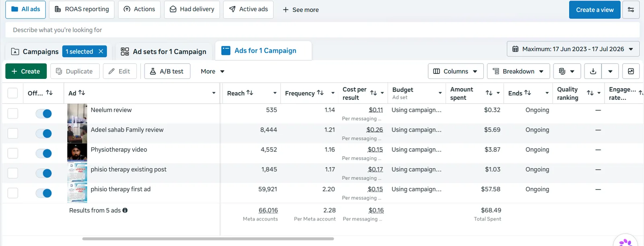Open the Meta AI assistant bubble
Image resolution: width=644 pixels, height=246 pixels.
(625, 242)
